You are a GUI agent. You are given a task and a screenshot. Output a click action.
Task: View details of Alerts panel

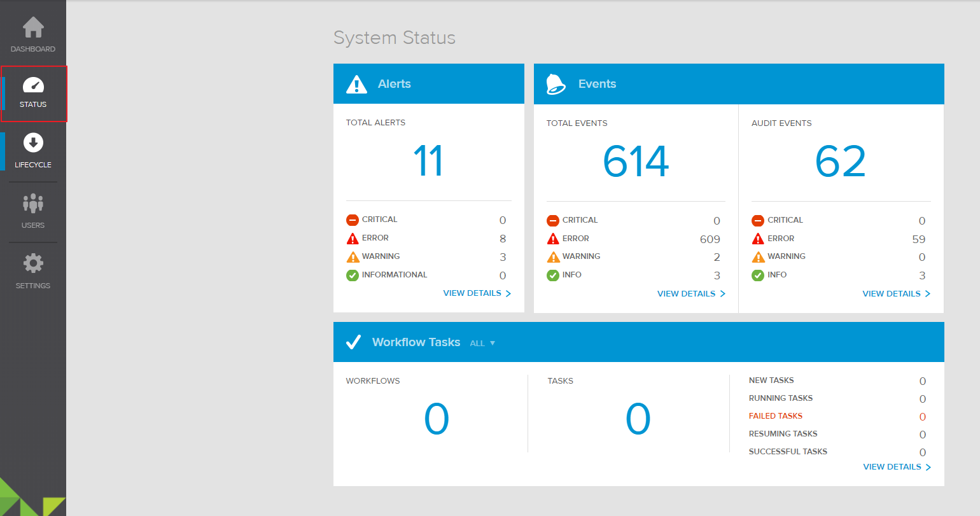click(477, 293)
